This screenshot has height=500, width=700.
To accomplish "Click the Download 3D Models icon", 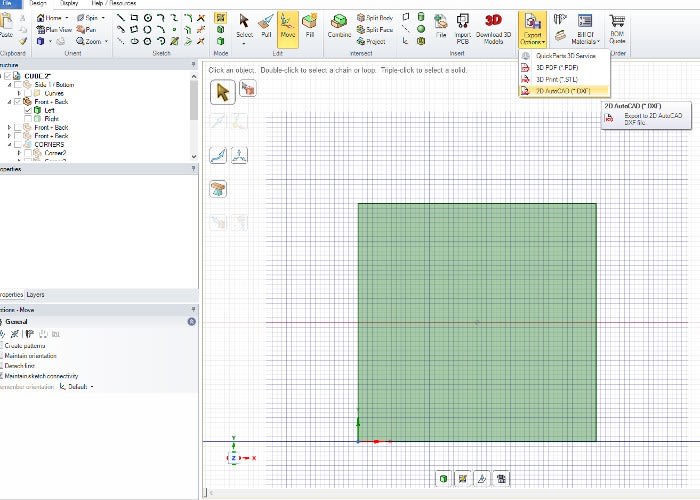I will pos(493,28).
